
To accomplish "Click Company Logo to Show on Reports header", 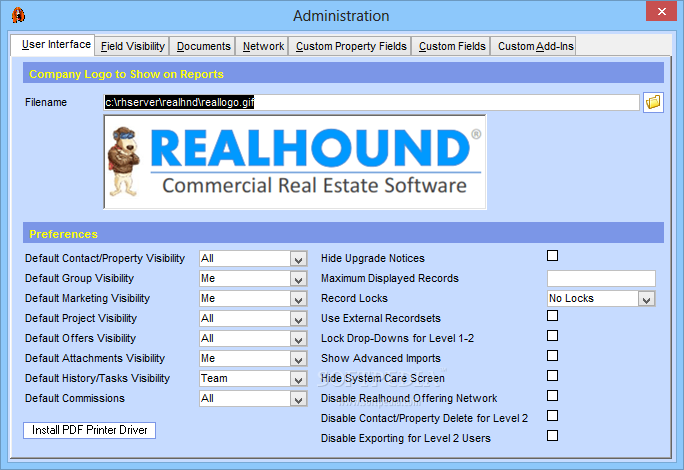I will coord(343,72).
